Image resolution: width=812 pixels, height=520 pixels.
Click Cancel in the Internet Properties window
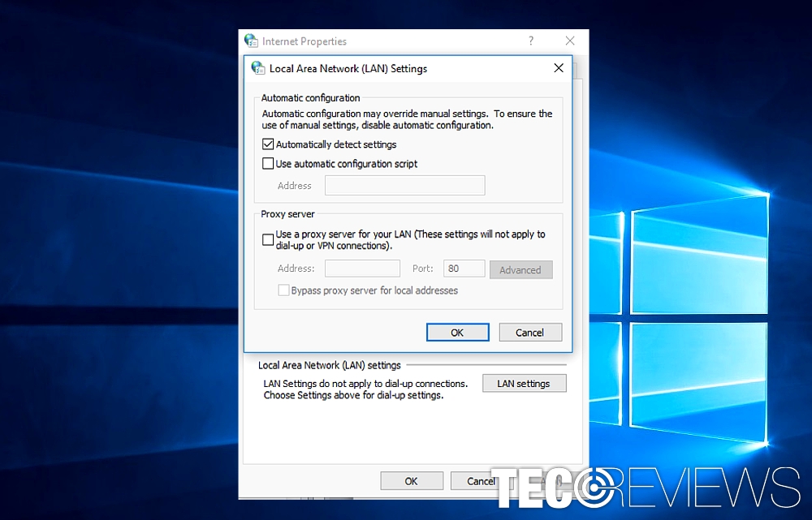pos(481,481)
